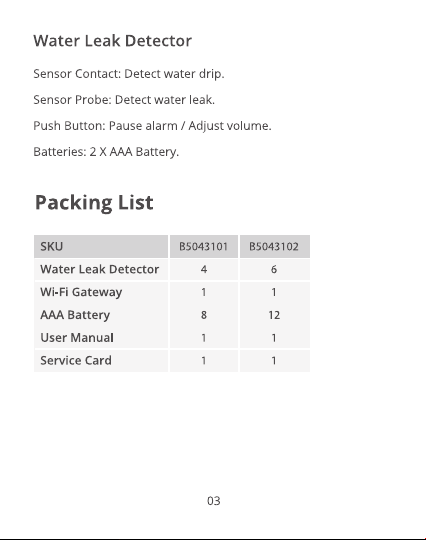Select the Sensor Contact description line

[x=129, y=74]
